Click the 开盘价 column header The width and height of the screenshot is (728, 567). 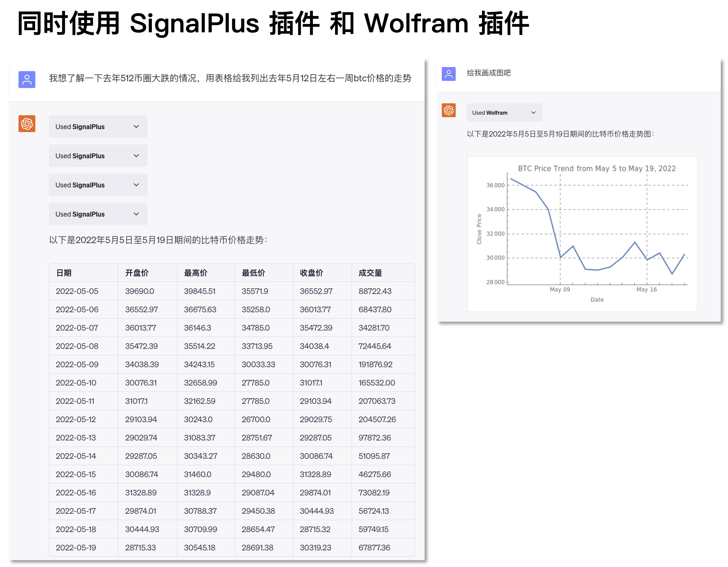(x=137, y=273)
